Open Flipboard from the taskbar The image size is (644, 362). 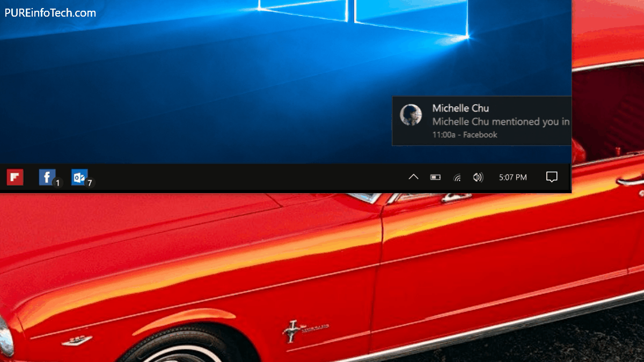tap(14, 177)
